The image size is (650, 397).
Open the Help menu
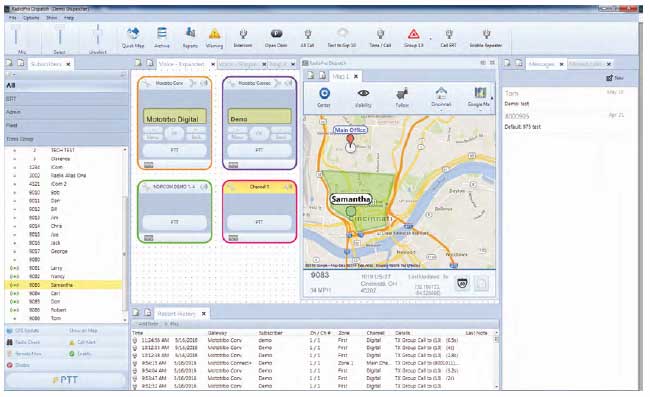[69, 18]
